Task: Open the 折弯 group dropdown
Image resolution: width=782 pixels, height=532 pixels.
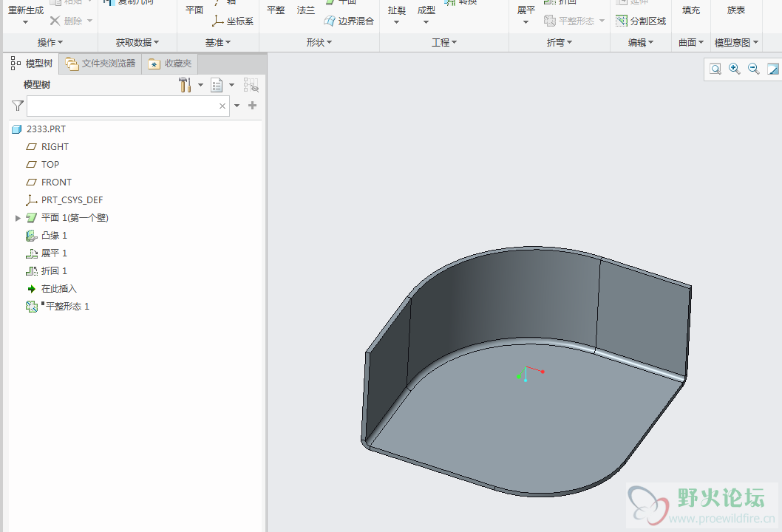Action: click(x=559, y=42)
